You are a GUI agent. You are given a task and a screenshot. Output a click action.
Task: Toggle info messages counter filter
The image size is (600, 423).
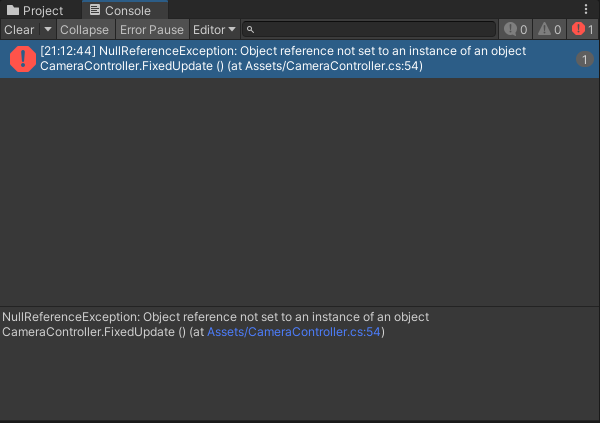click(515, 30)
